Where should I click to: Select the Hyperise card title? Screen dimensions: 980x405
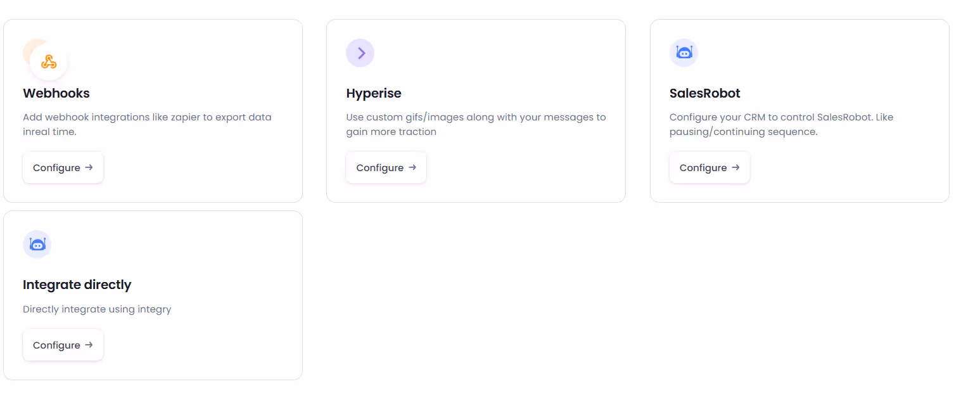click(x=373, y=93)
